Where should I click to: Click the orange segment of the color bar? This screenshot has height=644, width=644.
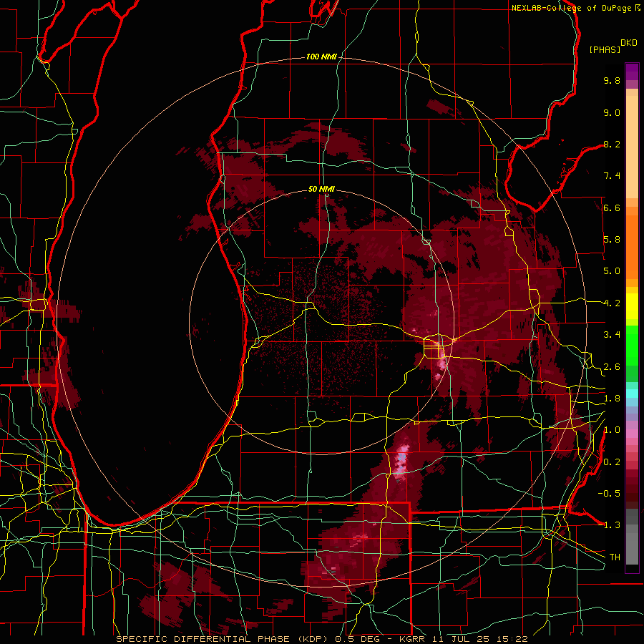(632, 246)
